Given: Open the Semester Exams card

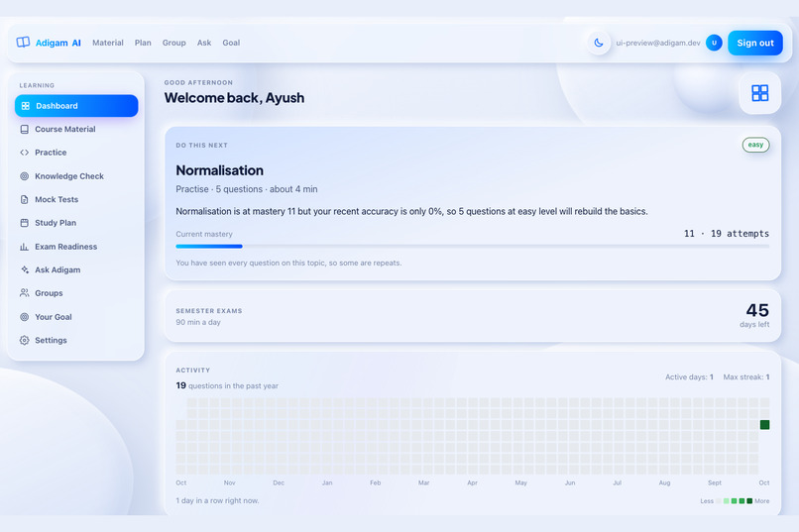Looking at the screenshot, I should [473, 316].
